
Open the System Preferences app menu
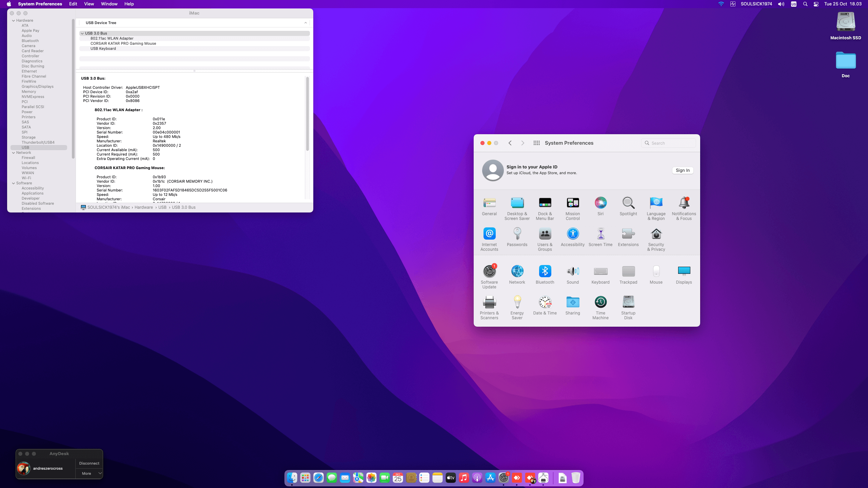tap(40, 4)
